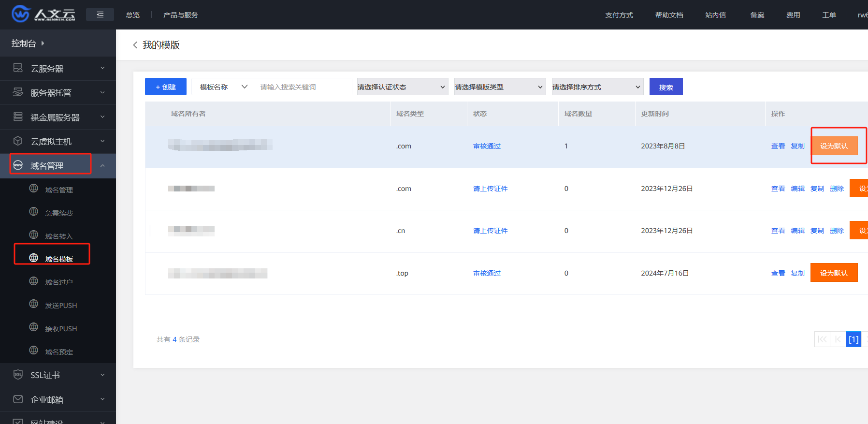The width and height of the screenshot is (868, 424).
Task: Open 域名预定 submenu item
Action: point(59,352)
